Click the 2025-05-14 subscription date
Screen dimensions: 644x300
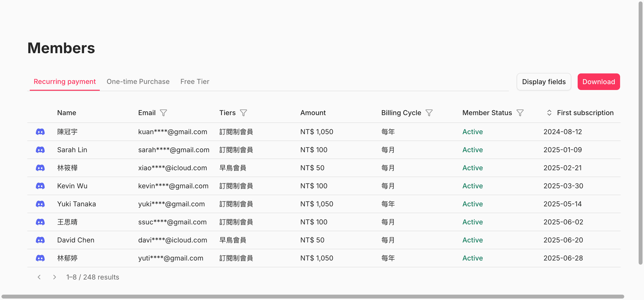coord(563,204)
